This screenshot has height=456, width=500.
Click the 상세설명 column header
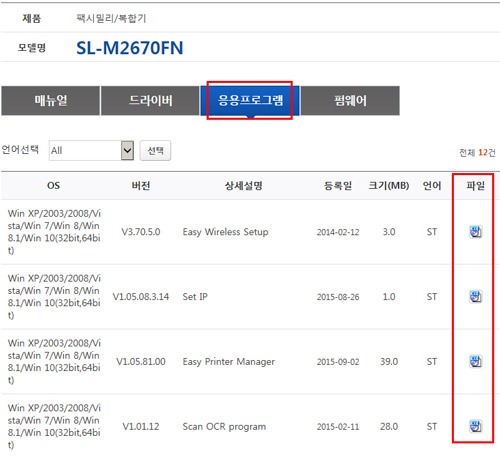pyautogui.click(x=244, y=186)
